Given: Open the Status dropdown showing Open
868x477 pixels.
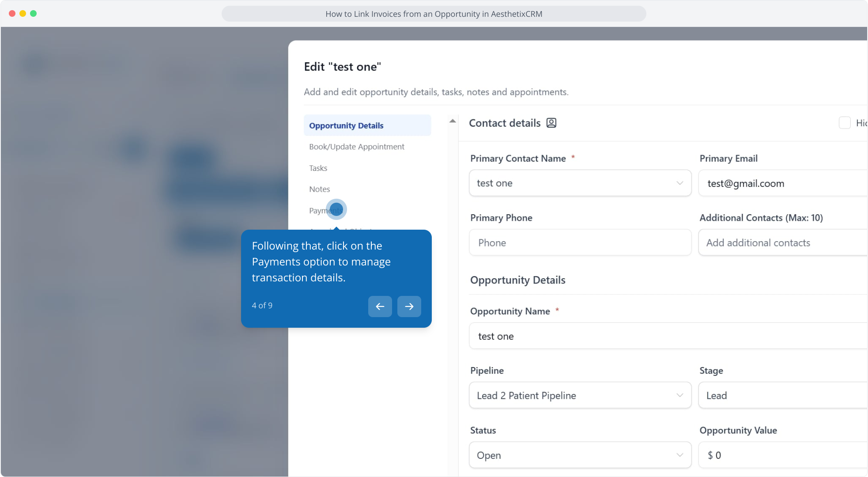Looking at the screenshot, I should click(580, 455).
